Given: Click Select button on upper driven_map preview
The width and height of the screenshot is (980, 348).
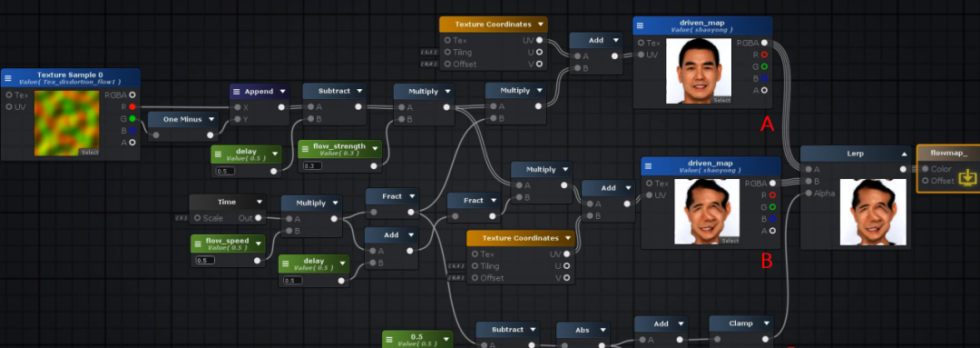Looking at the screenshot, I should coord(721,100).
